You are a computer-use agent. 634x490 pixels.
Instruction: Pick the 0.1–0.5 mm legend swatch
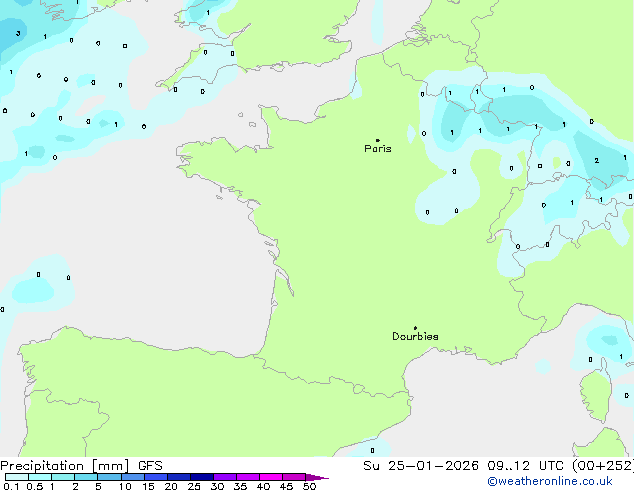[x=17, y=477]
